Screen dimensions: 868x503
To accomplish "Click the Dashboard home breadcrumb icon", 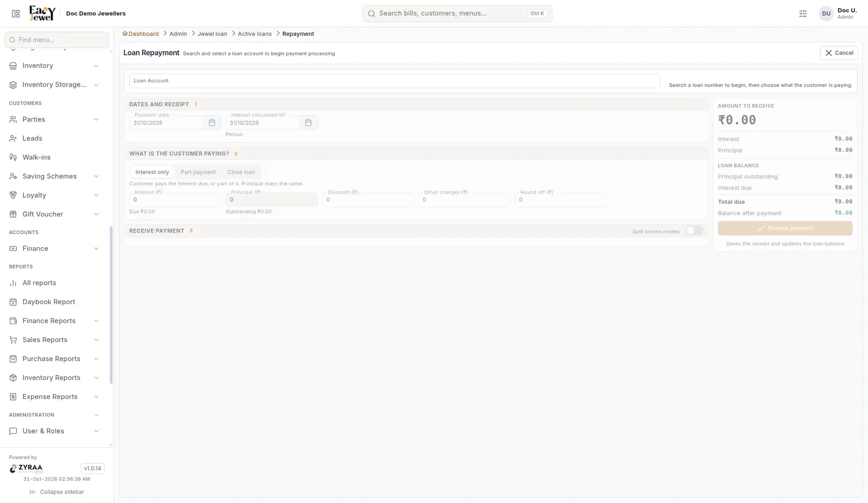I will [125, 34].
